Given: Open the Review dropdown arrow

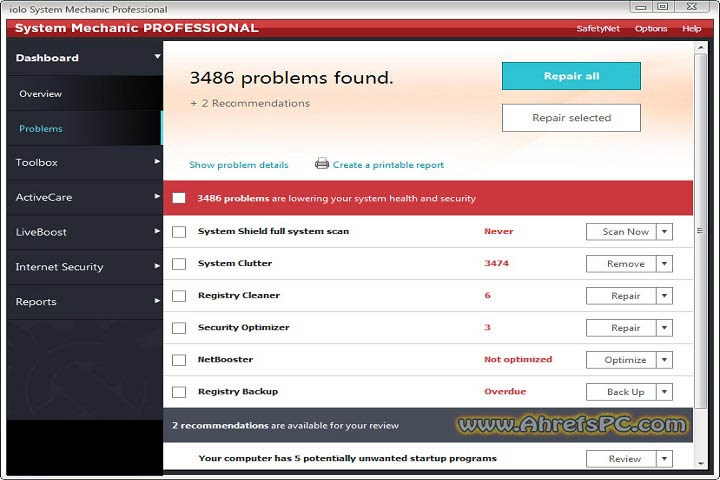Looking at the screenshot, I should [664, 458].
